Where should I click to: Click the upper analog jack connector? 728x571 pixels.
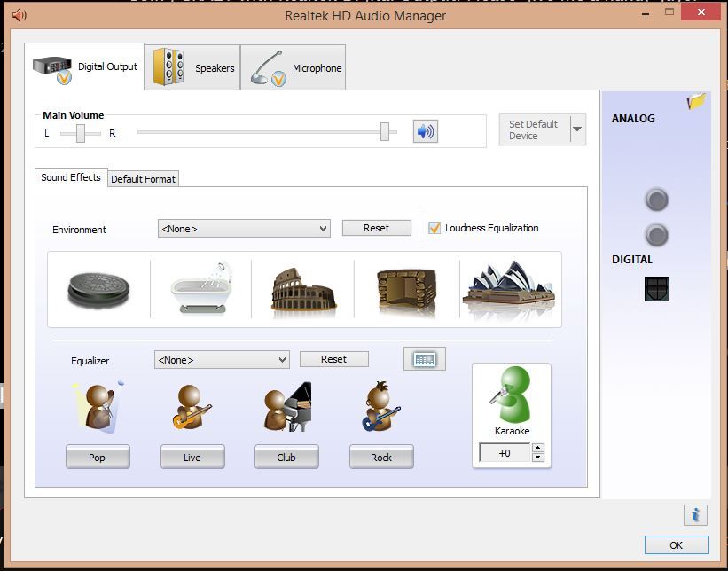tap(656, 200)
